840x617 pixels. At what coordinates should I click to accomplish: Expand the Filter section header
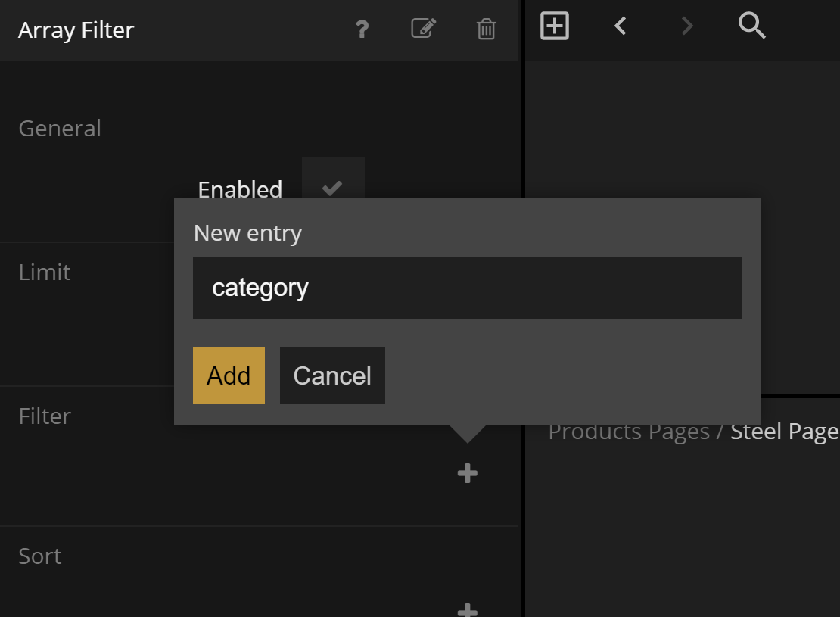coord(45,416)
